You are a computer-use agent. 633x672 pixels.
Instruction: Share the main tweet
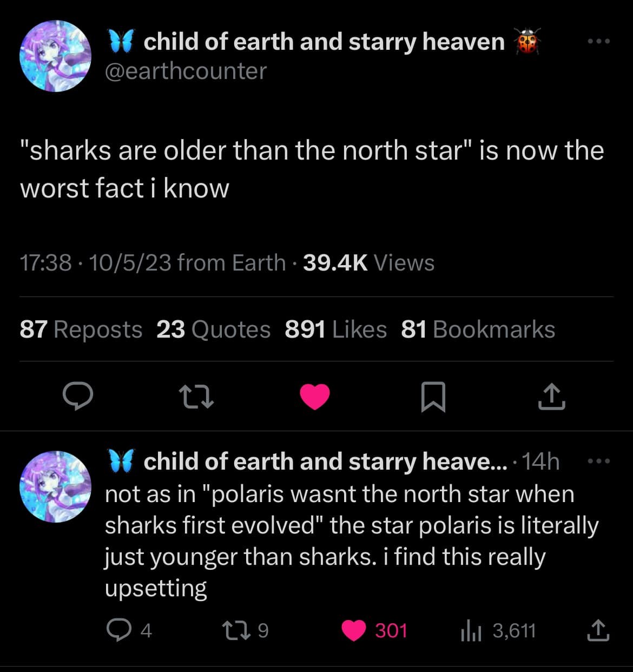552,396
